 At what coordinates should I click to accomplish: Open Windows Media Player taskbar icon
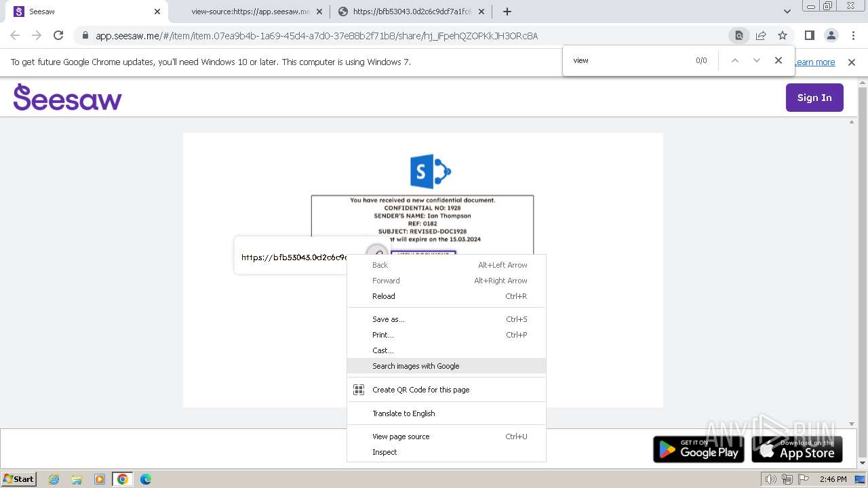[100, 479]
